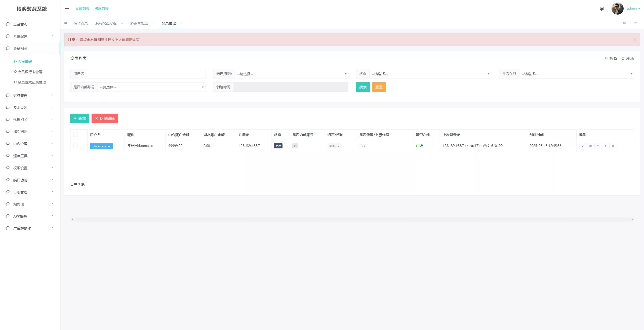Open 会员银行卡管理 in the sidebar menu
644x330 pixels.
pos(30,72)
